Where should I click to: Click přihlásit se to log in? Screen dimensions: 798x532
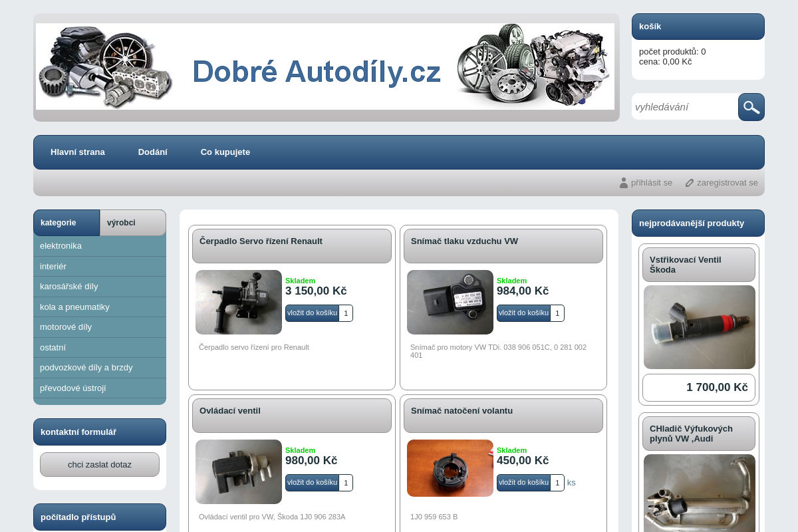point(651,182)
